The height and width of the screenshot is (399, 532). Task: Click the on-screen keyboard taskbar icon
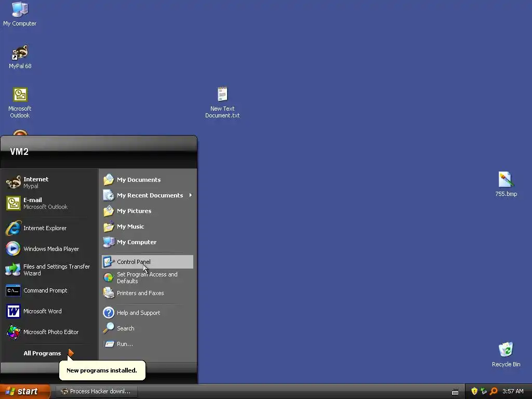(455, 392)
